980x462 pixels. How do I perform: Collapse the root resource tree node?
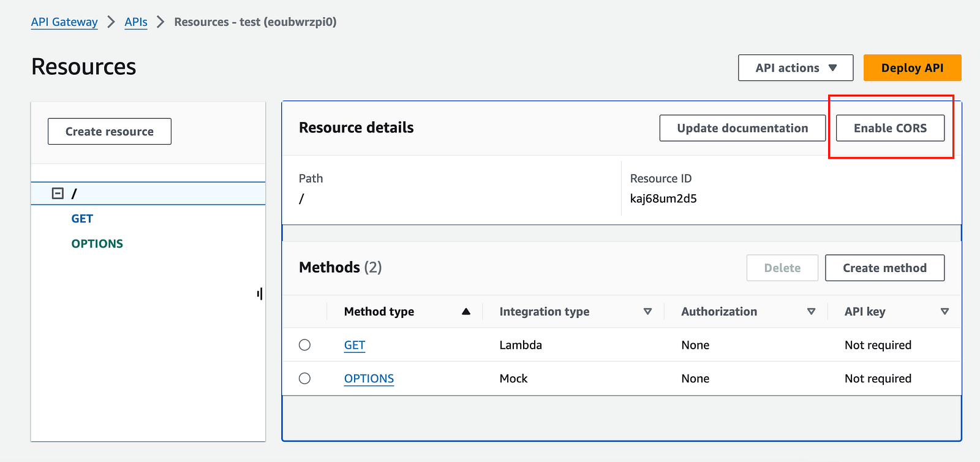(x=58, y=194)
